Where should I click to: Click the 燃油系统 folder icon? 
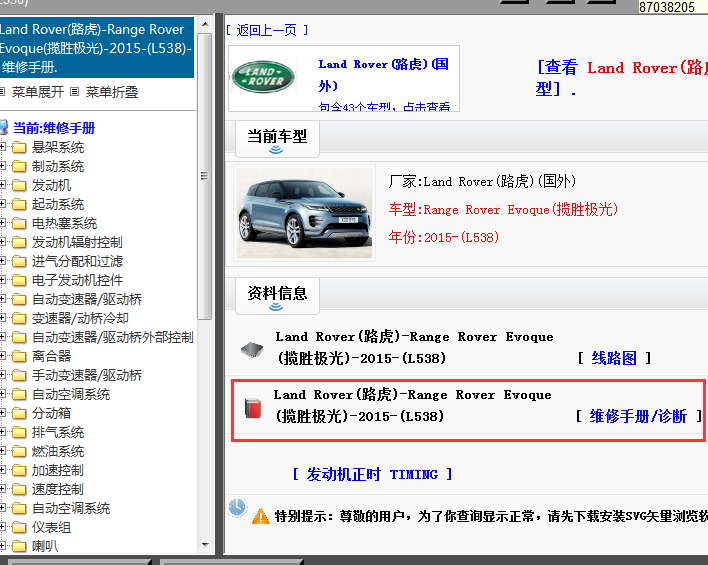pos(19,451)
